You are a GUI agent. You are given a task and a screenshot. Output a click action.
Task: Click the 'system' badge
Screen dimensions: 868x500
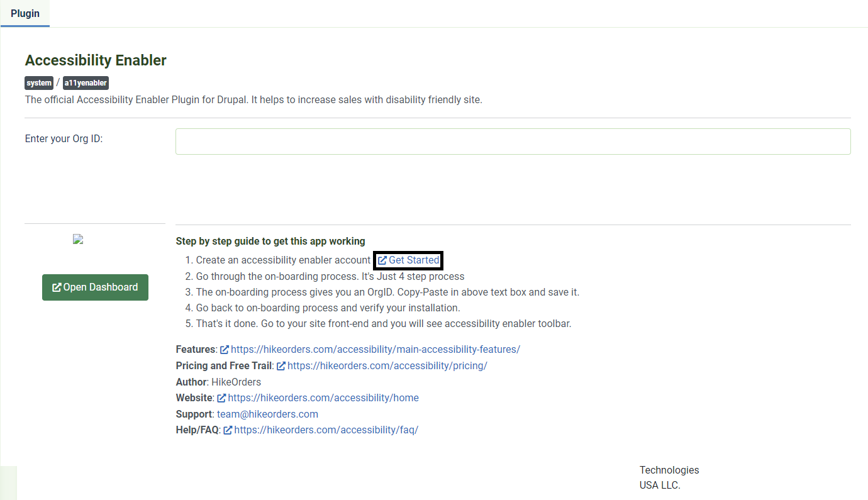39,83
